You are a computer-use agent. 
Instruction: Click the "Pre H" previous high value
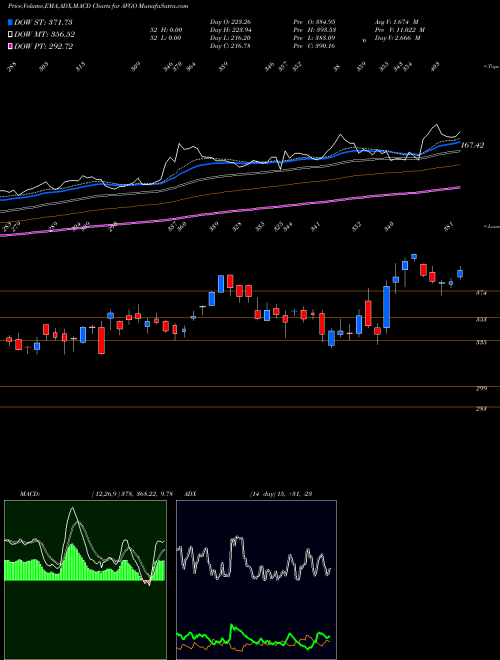tap(314, 30)
